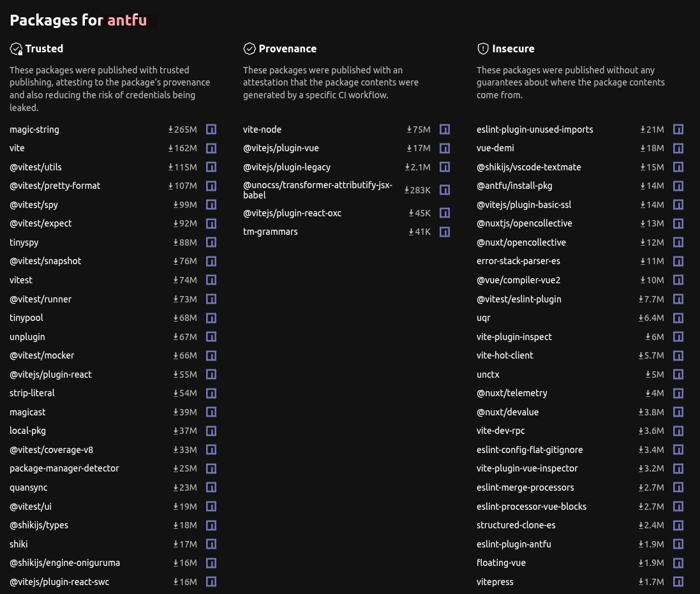
Task: Open the @vitest/pretty-format package
Action: 55,186
